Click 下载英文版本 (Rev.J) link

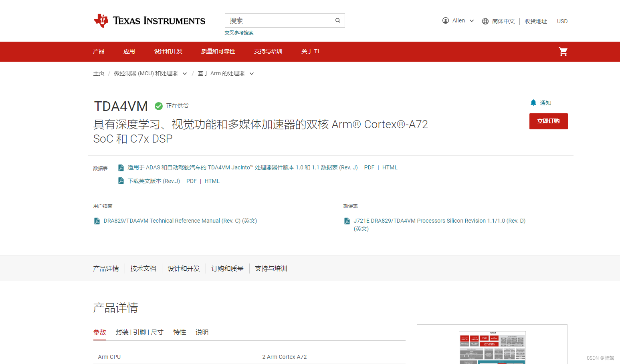click(154, 181)
